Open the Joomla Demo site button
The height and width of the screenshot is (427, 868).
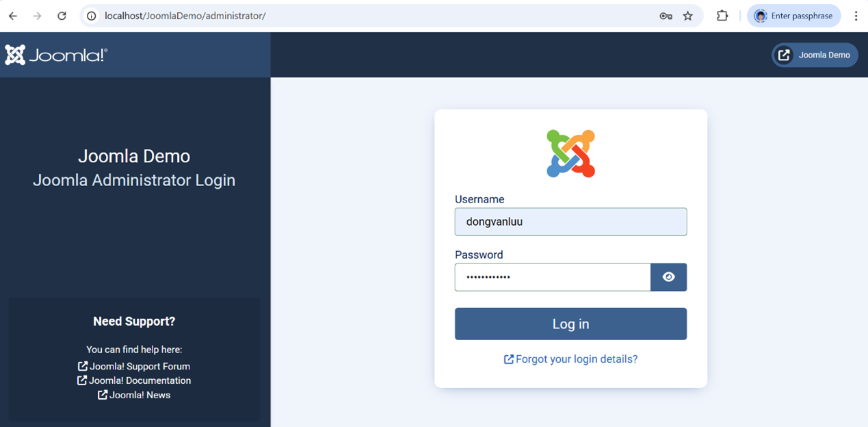(x=815, y=55)
